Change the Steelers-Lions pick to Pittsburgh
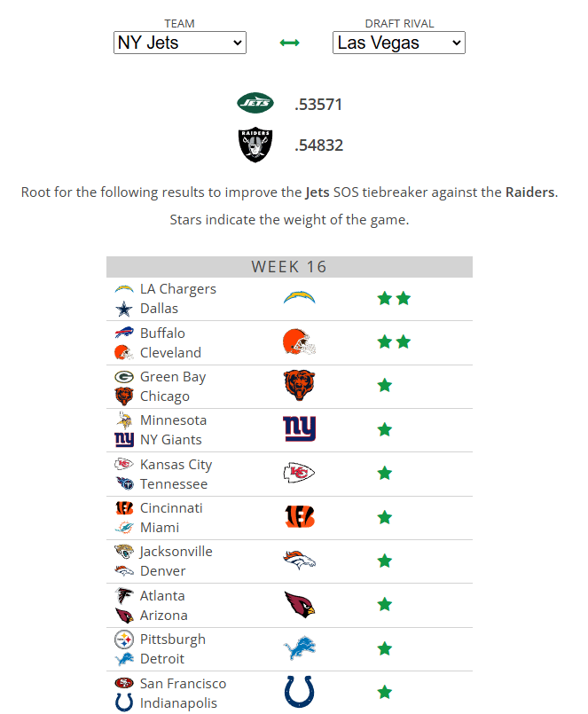The image size is (588, 714). click(172, 639)
